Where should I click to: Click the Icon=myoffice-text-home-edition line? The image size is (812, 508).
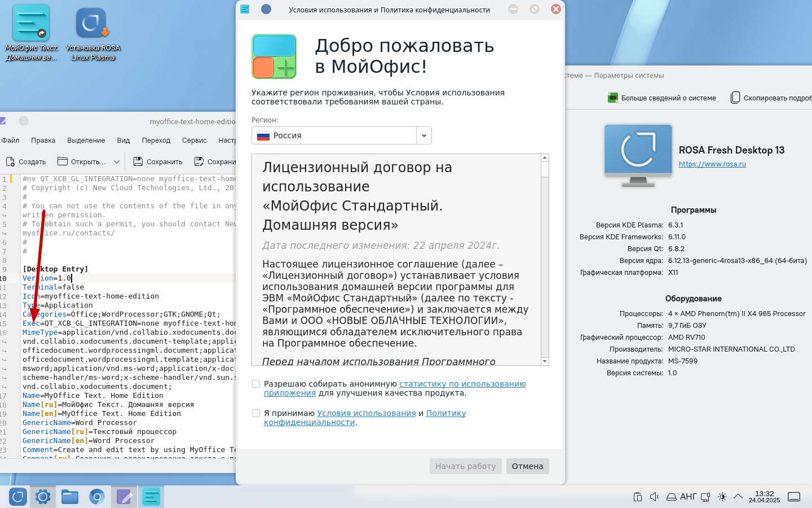[91, 296]
